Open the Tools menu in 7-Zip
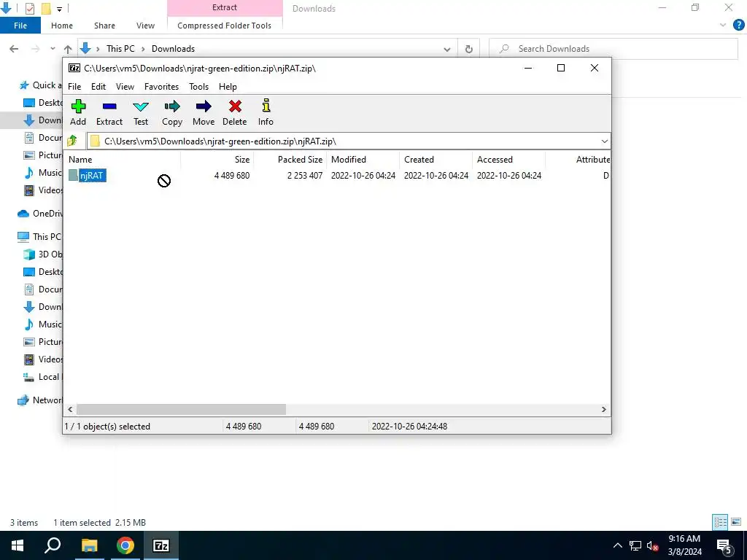The width and height of the screenshot is (747, 560). [198, 87]
